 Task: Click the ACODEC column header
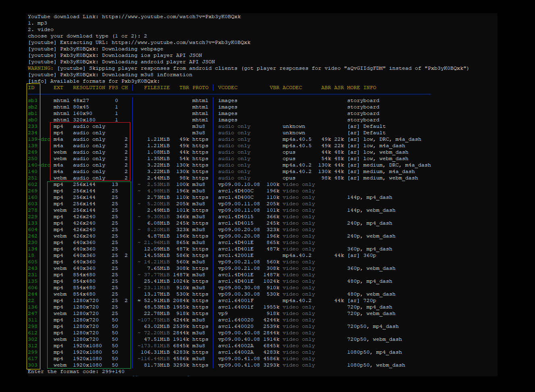pyautogui.click(x=292, y=88)
